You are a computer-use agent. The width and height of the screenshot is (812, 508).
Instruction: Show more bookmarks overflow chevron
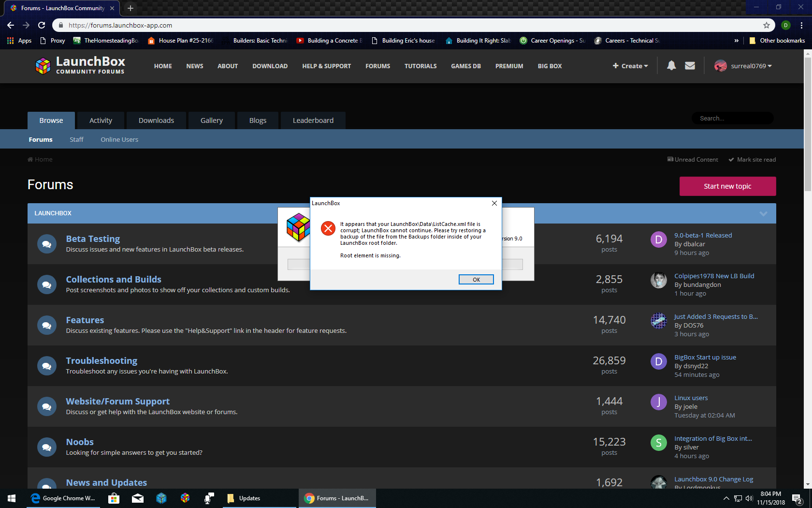(x=736, y=41)
